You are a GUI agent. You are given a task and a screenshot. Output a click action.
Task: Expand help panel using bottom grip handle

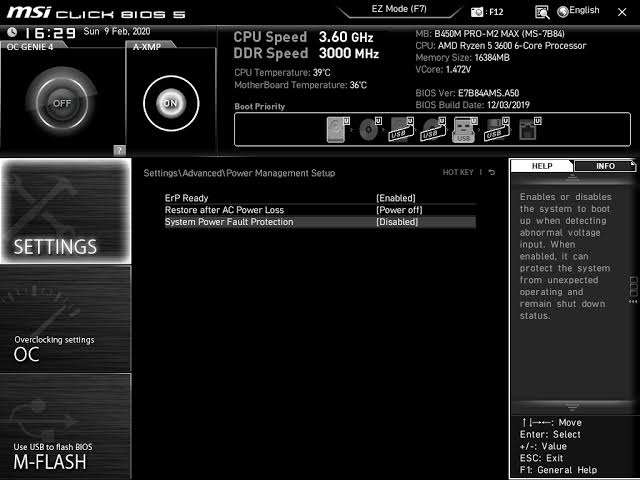pos(572,407)
